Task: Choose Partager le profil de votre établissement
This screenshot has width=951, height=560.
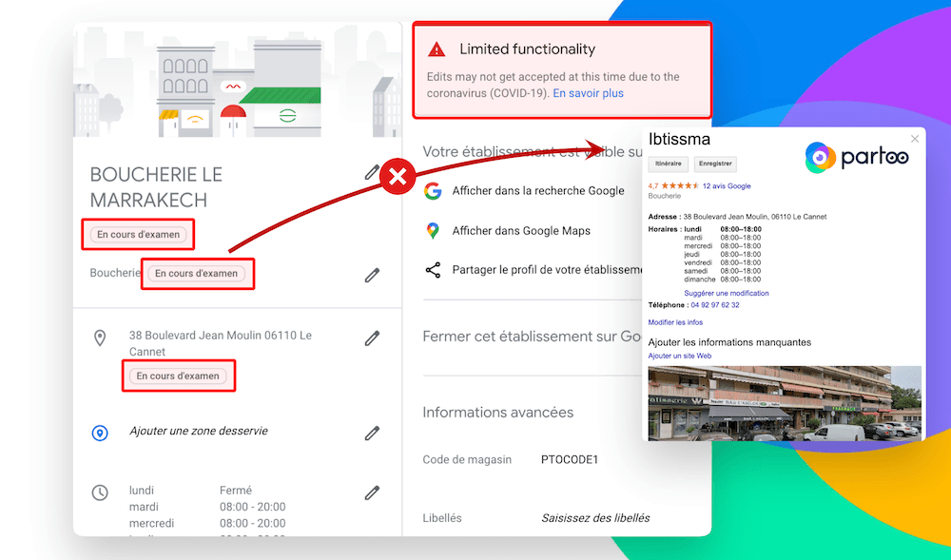Action: (547, 270)
